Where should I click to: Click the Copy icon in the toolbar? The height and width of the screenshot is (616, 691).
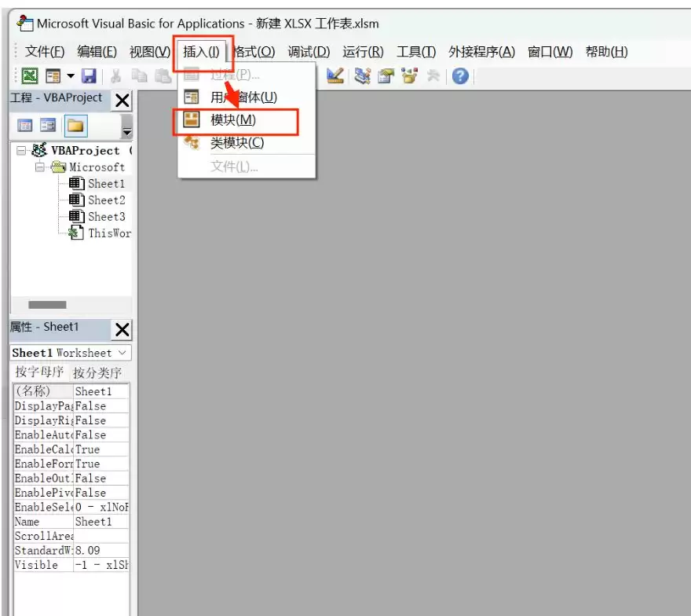(140, 76)
